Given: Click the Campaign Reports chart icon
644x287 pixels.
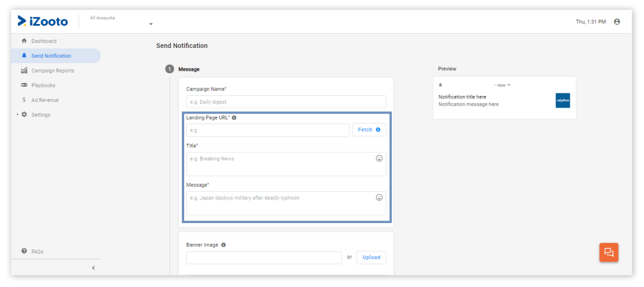Looking at the screenshot, I should coord(24,70).
